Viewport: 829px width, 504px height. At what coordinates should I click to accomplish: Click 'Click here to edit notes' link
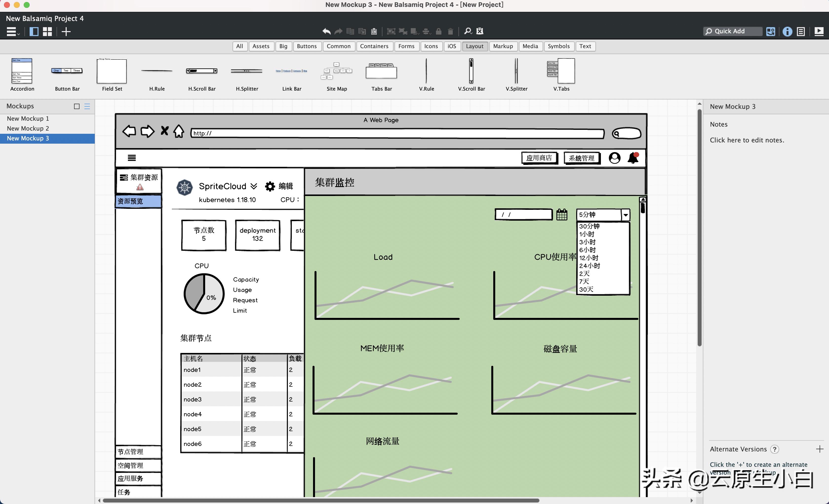(x=747, y=140)
